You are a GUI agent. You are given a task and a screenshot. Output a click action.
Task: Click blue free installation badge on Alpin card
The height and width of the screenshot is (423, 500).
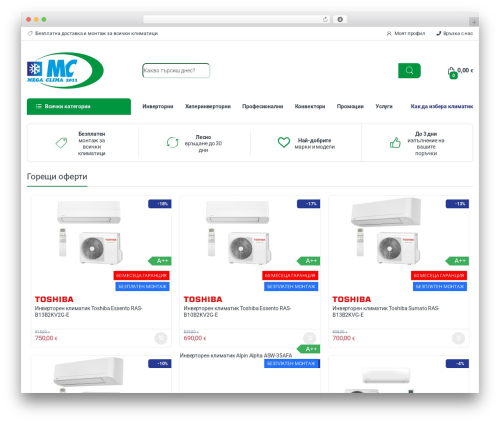coord(292,363)
